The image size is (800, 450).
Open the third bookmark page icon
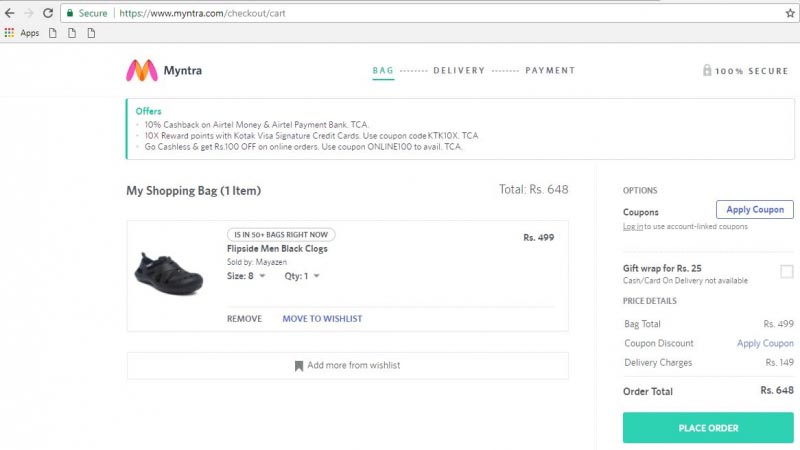point(91,33)
